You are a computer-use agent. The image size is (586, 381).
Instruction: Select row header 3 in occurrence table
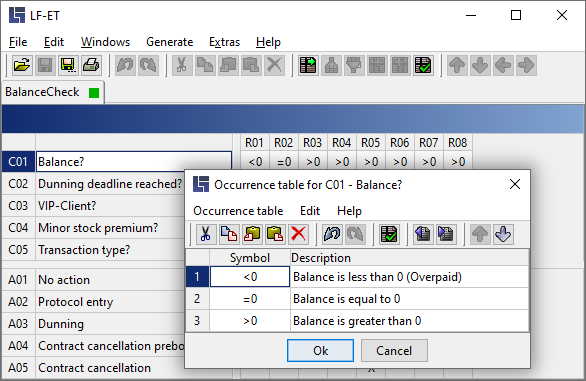pos(197,321)
